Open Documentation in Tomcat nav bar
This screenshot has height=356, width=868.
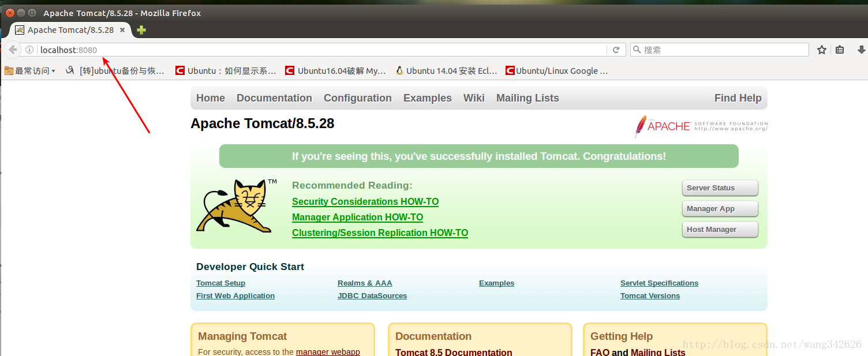pos(274,98)
